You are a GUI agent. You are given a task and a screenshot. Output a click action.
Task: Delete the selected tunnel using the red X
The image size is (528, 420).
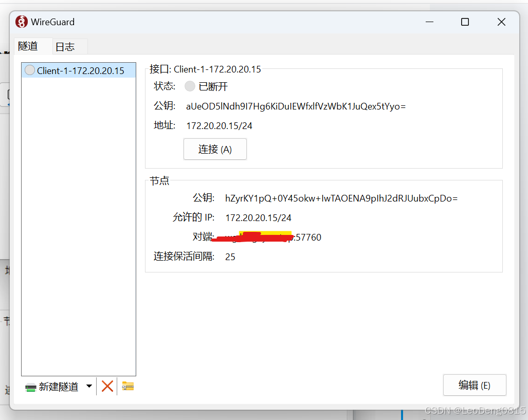pos(107,386)
